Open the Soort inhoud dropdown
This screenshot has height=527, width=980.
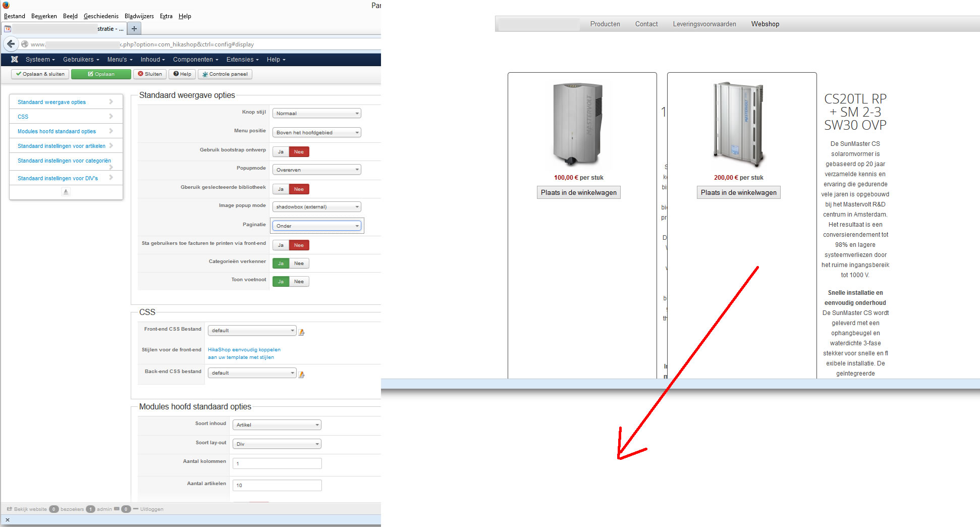[277, 425]
